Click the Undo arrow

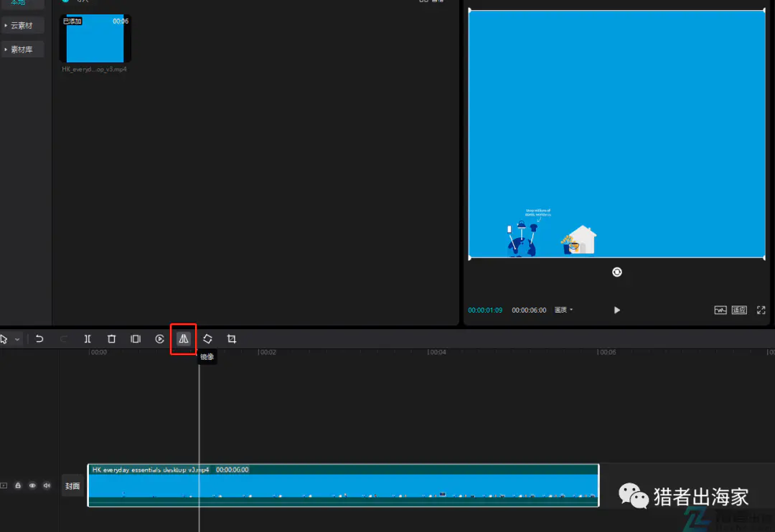(39, 338)
